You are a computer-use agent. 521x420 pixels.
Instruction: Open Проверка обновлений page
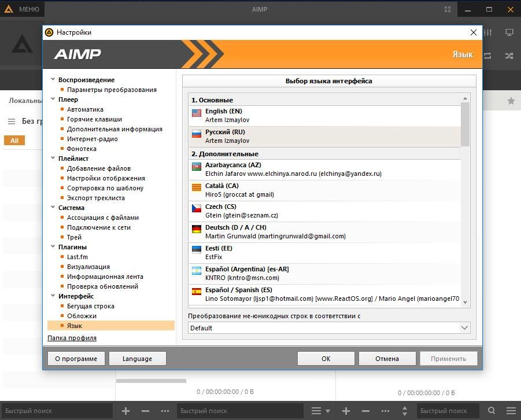(x=103, y=286)
